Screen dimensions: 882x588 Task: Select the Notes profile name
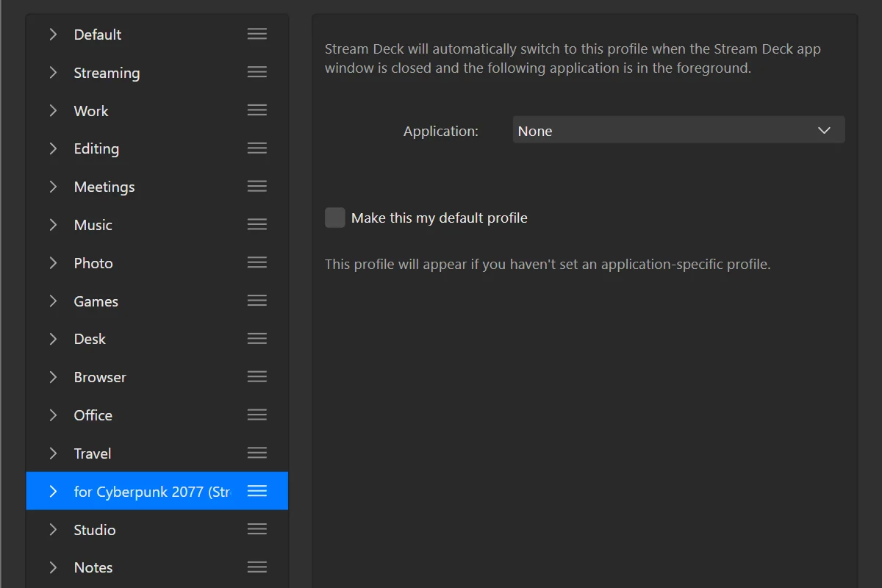[93, 567]
